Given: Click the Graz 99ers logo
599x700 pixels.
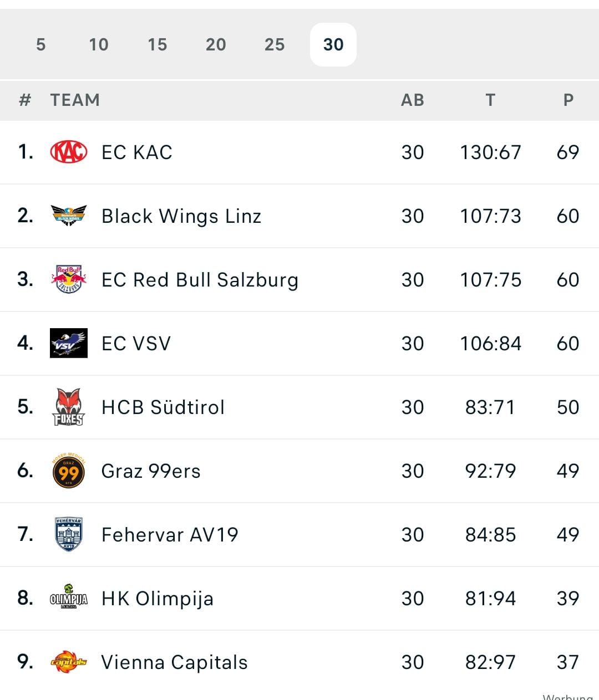Looking at the screenshot, I should click(69, 471).
